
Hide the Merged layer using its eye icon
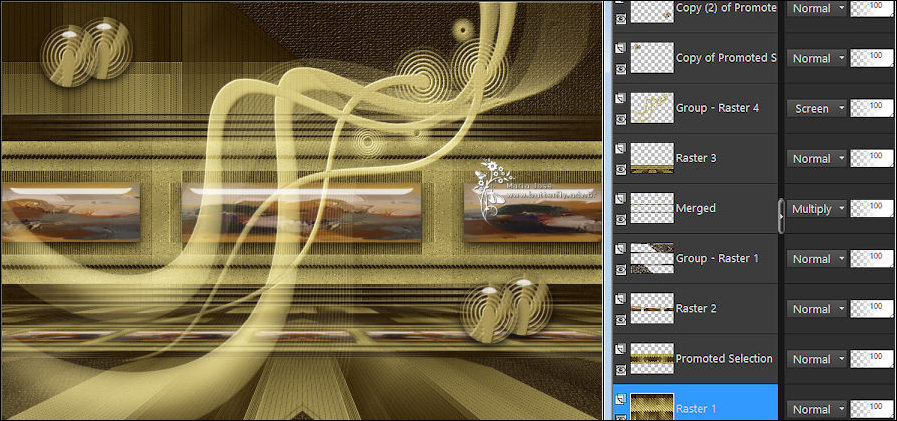coord(620,219)
